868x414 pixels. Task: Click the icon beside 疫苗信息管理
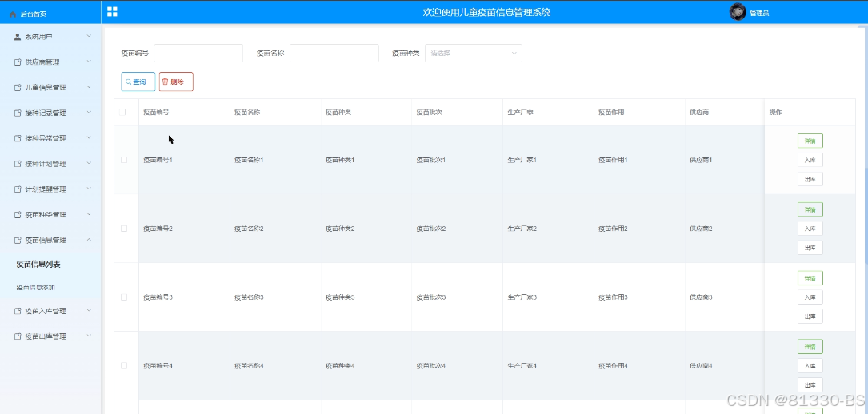17,240
